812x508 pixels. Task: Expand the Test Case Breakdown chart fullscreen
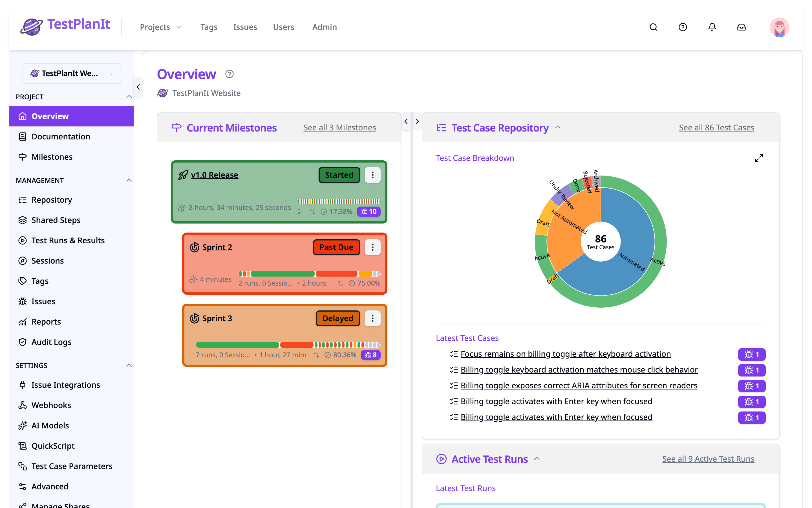click(x=759, y=158)
